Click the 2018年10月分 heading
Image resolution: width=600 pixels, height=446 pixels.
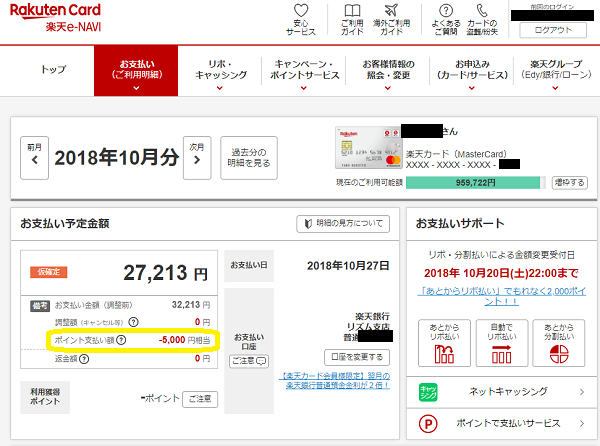click(116, 157)
